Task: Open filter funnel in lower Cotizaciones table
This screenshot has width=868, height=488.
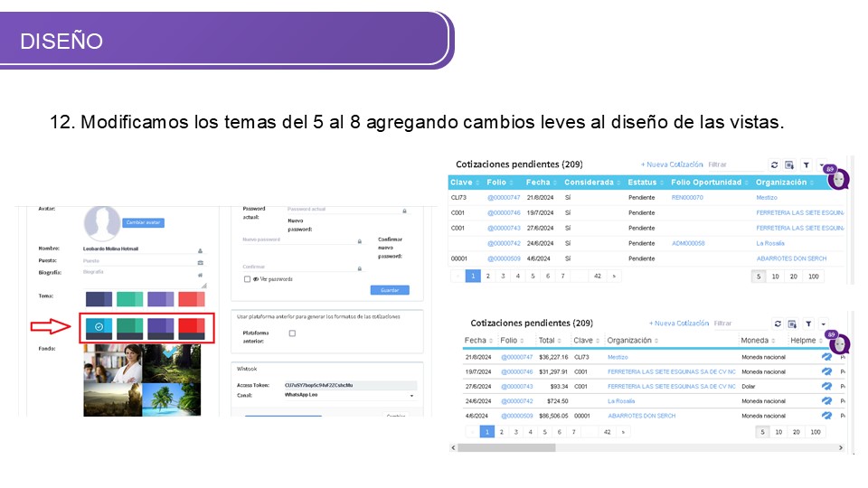Action: [808, 324]
